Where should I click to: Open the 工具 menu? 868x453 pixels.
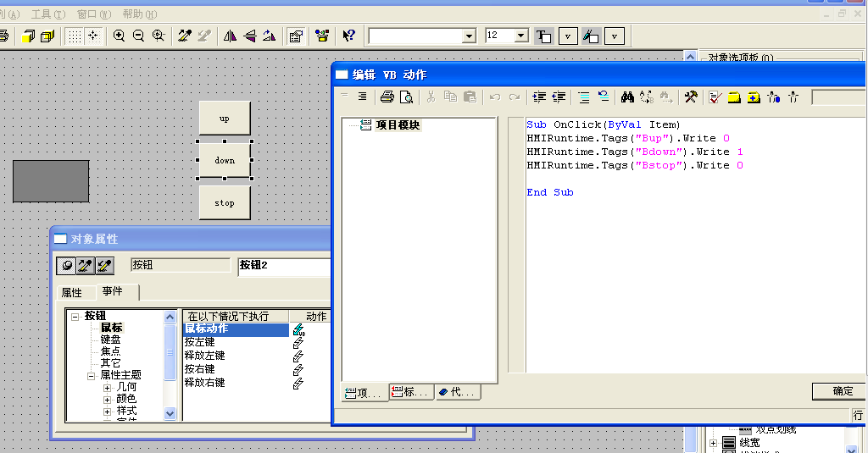tap(47, 14)
